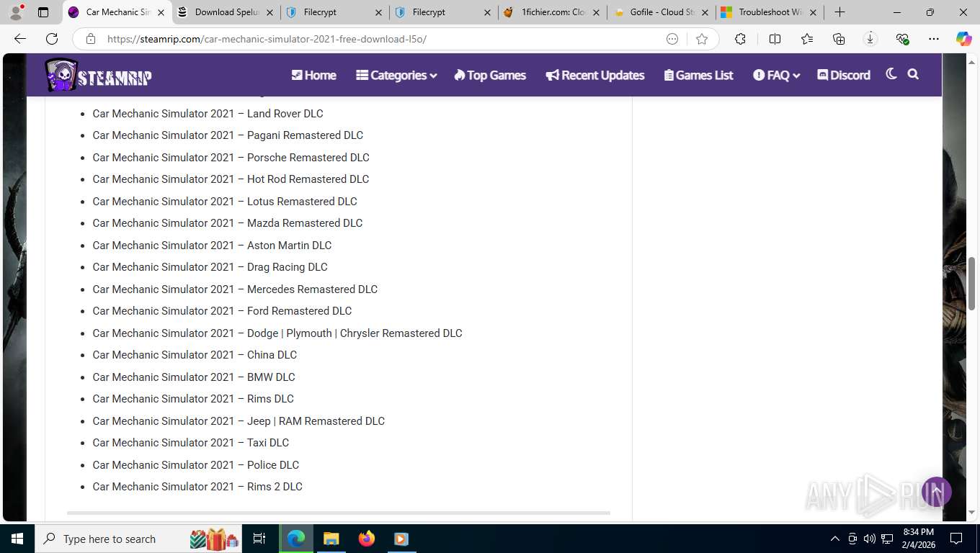Image resolution: width=980 pixels, height=553 pixels.
Task: Click the scrollbar down arrow
Action: pos(971,512)
